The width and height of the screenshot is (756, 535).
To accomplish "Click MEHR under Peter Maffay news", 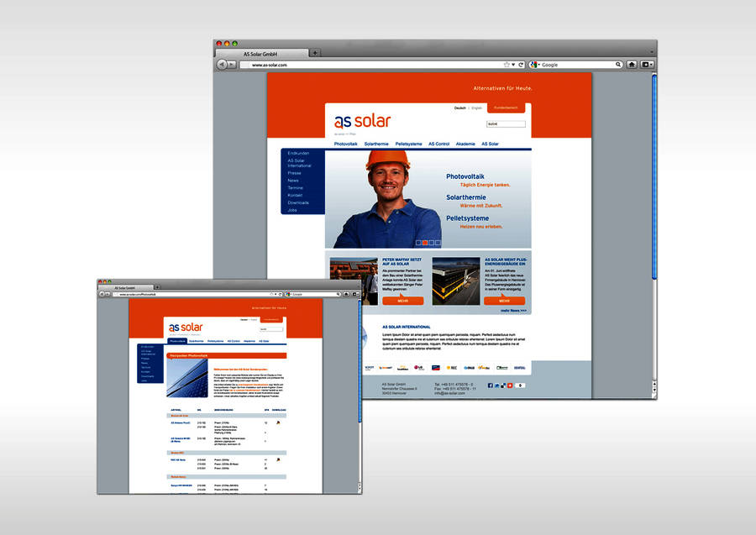I will coord(403,301).
